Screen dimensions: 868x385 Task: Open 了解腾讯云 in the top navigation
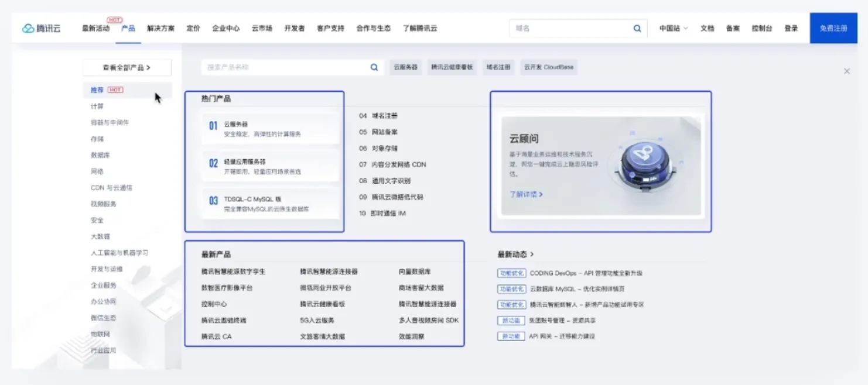click(x=420, y=28)
